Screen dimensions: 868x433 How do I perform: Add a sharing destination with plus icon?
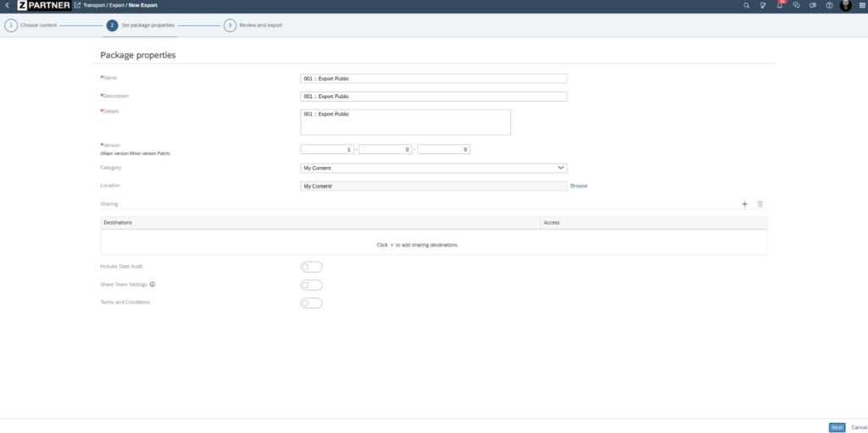(x=744, y=204)
